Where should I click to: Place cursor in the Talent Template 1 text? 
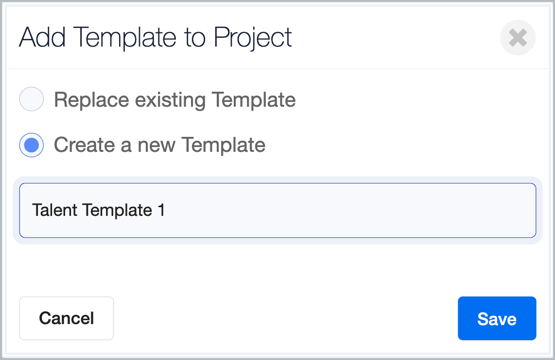point(98,210)
